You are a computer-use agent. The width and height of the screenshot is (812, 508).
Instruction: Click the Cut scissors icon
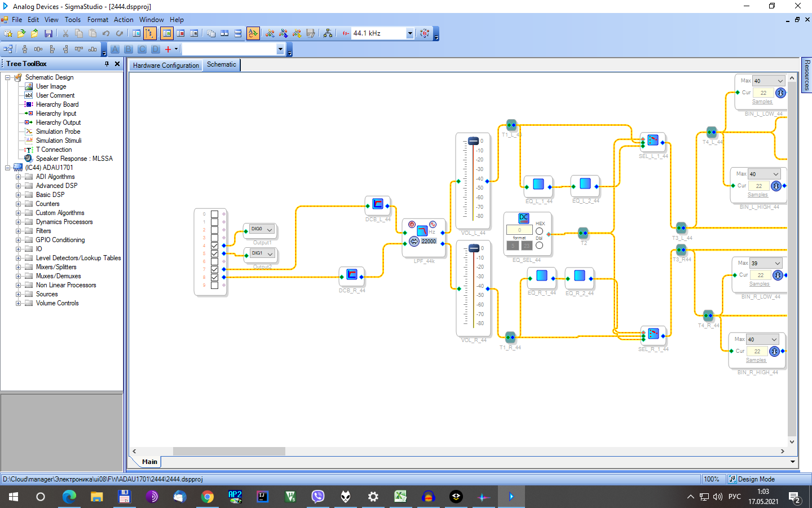tap(65, 33)
